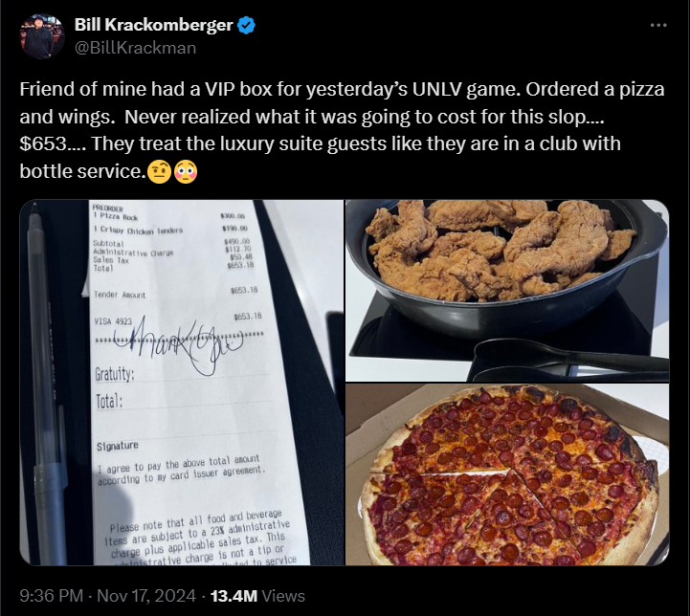Click the flushed face emoji
690x616 pixels.
(186, 172)
